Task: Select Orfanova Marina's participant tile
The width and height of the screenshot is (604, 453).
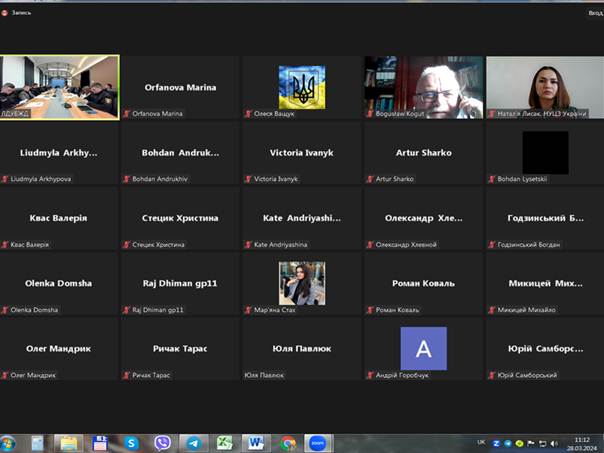Action: (180, 87)
